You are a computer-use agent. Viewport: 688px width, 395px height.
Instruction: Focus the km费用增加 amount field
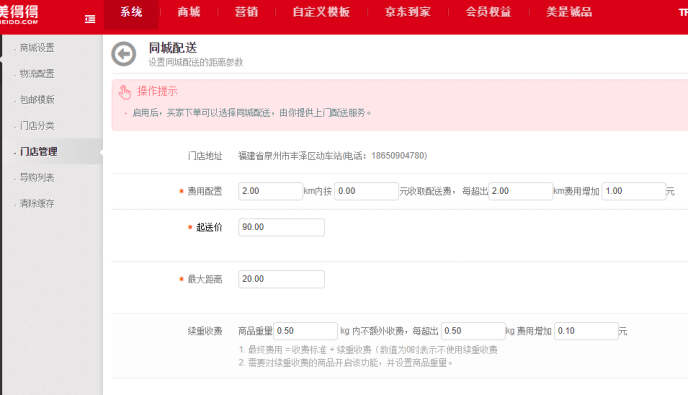634,191
